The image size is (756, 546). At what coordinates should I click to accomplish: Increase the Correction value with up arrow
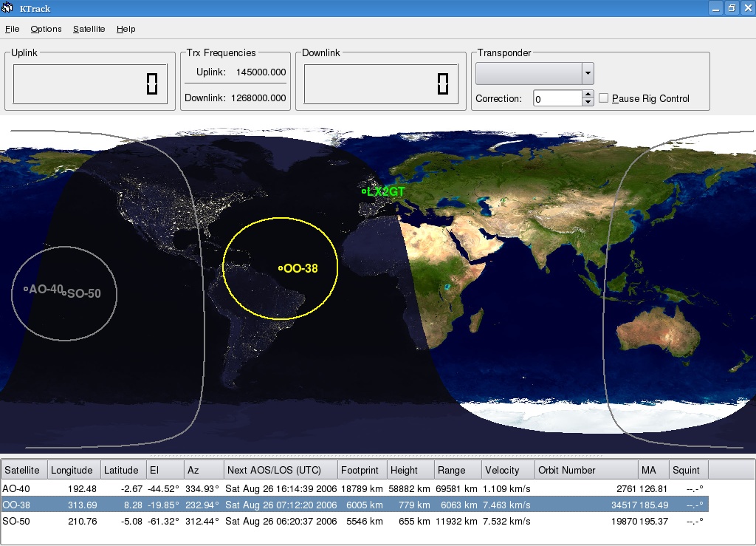click(x=588, y=94)
